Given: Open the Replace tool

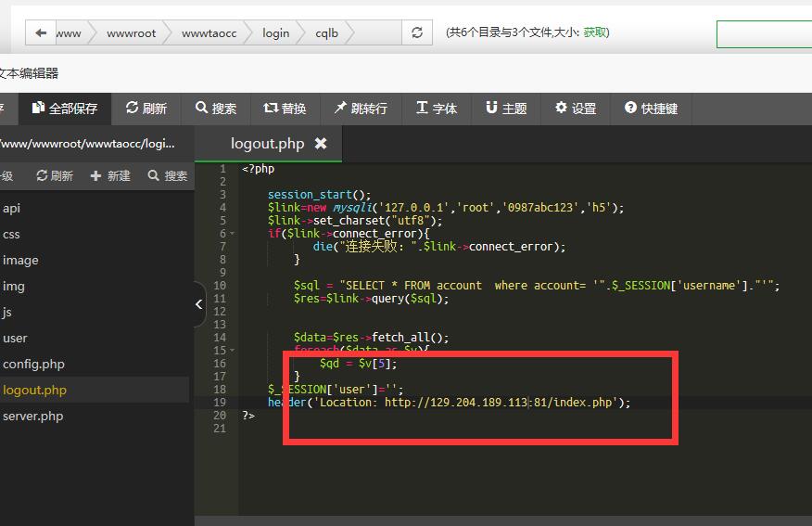Looking at the screenshot, I should (x=285, y=109).
